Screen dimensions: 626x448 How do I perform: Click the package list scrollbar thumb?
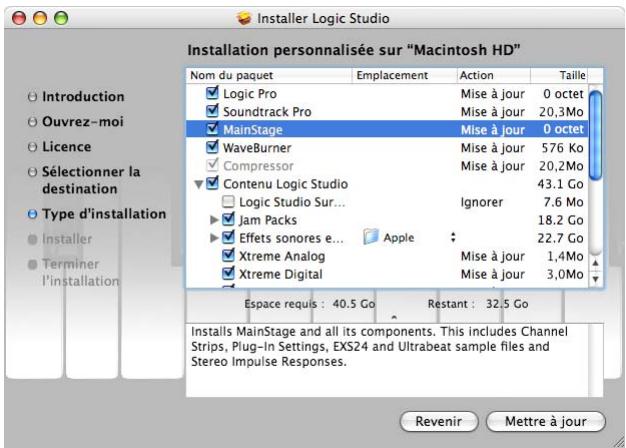[595, 136]
